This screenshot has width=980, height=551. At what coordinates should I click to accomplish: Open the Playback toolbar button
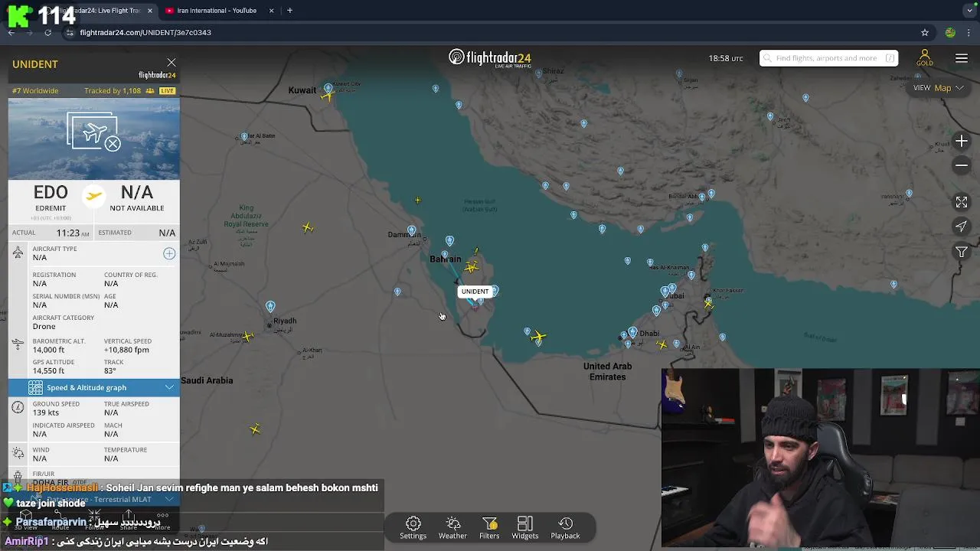(x=565, y=528)
